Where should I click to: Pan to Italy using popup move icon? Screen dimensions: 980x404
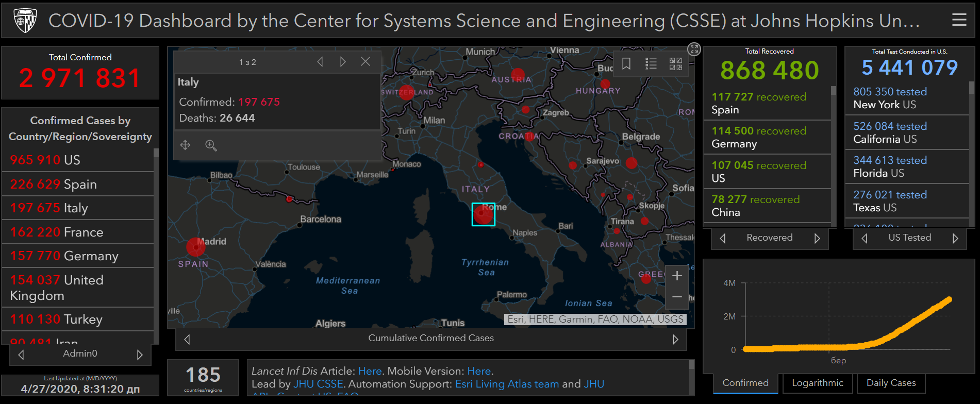[x=186, y=145]
